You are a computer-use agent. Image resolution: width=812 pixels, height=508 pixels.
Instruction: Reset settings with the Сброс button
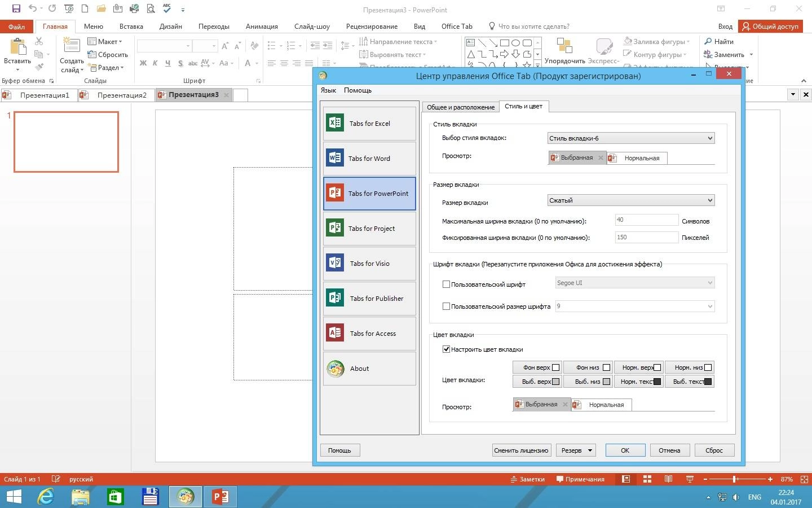click(x=714, y=450)
